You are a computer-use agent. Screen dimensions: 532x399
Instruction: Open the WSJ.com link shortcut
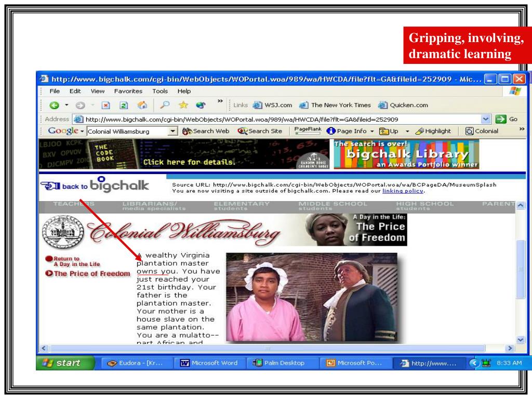pos(272,105)
